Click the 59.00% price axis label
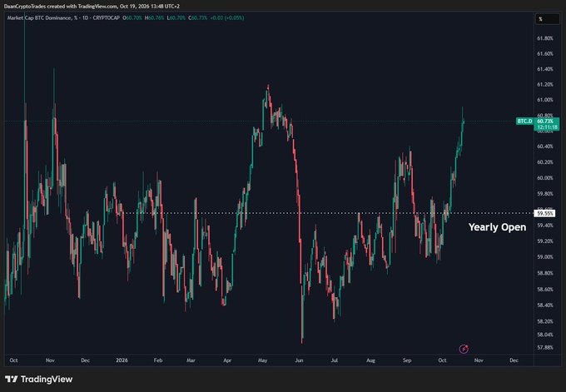 tap(545, 256)
